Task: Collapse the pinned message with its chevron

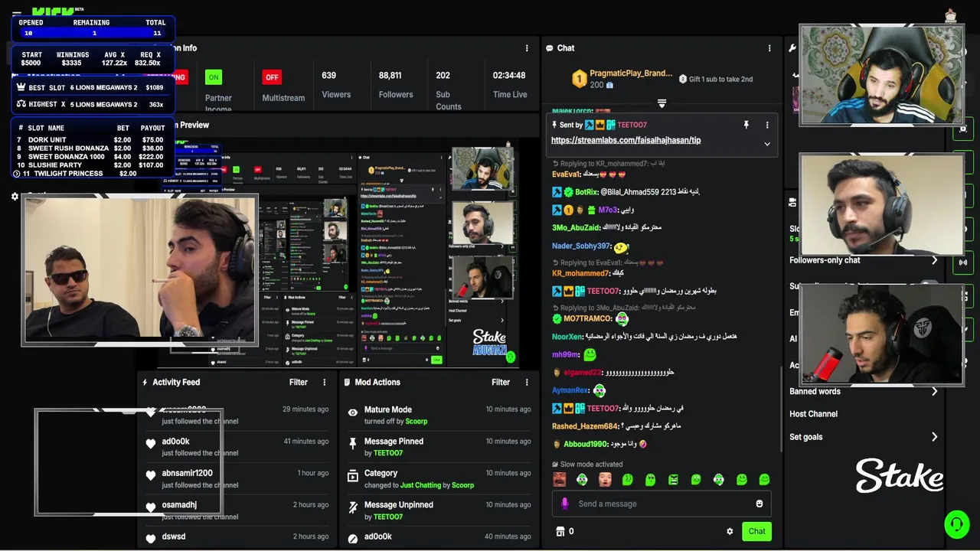Action: coord(767,144)
